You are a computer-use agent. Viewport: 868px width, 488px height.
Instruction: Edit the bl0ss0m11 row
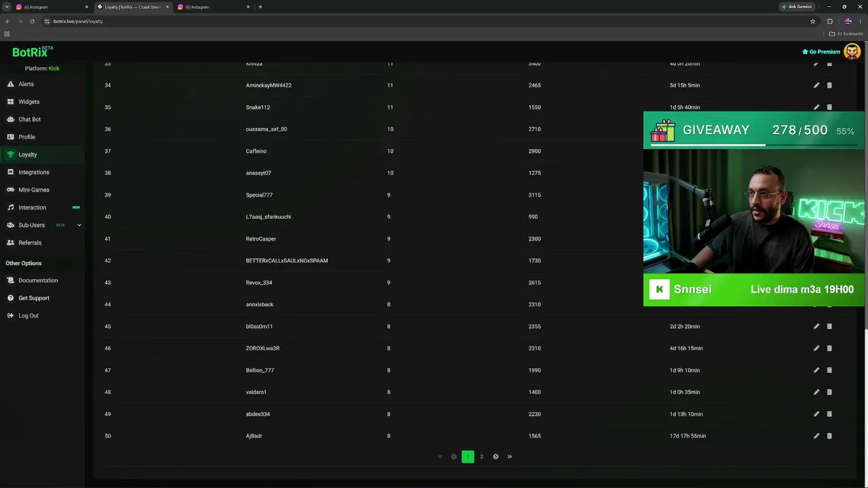[816, 326]
